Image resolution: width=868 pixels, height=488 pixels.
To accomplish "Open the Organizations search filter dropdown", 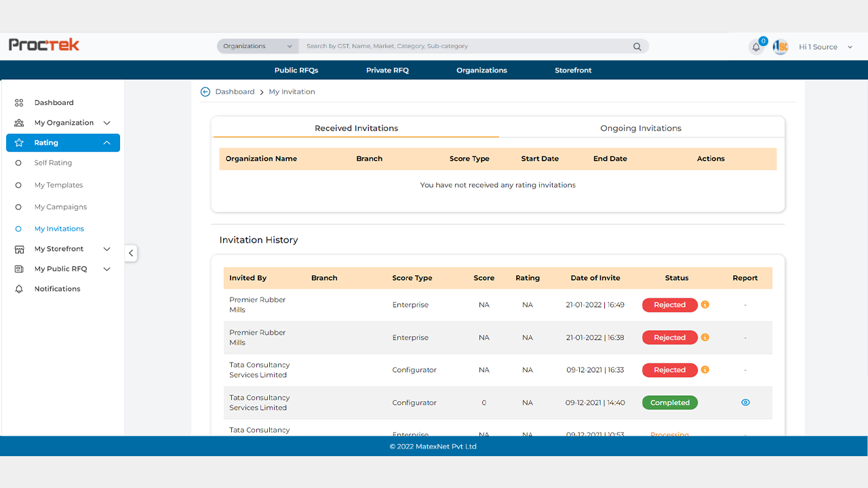I will 258,46.
